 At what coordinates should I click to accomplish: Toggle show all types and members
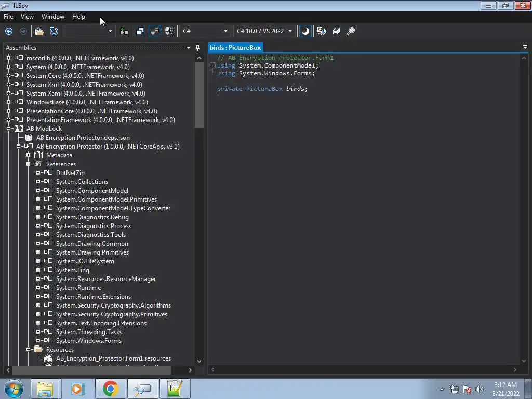169,31
